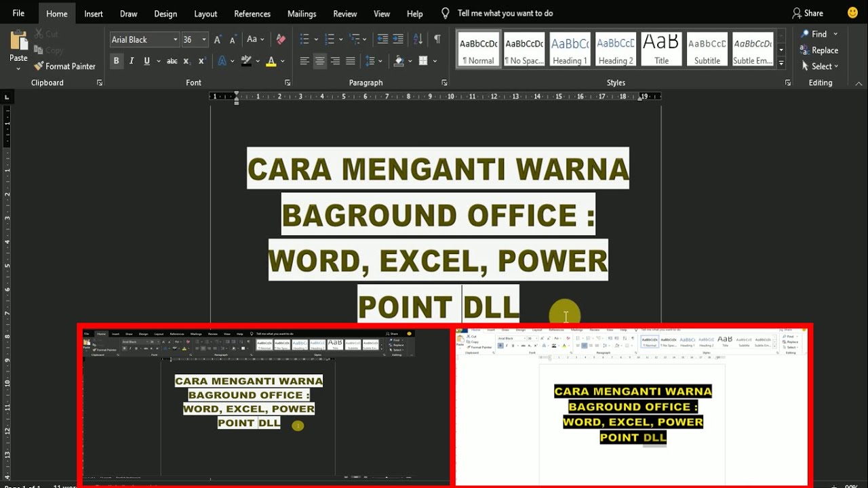Insert a numbered list
Screen dimensions: 868x488
tap(330, 39)
